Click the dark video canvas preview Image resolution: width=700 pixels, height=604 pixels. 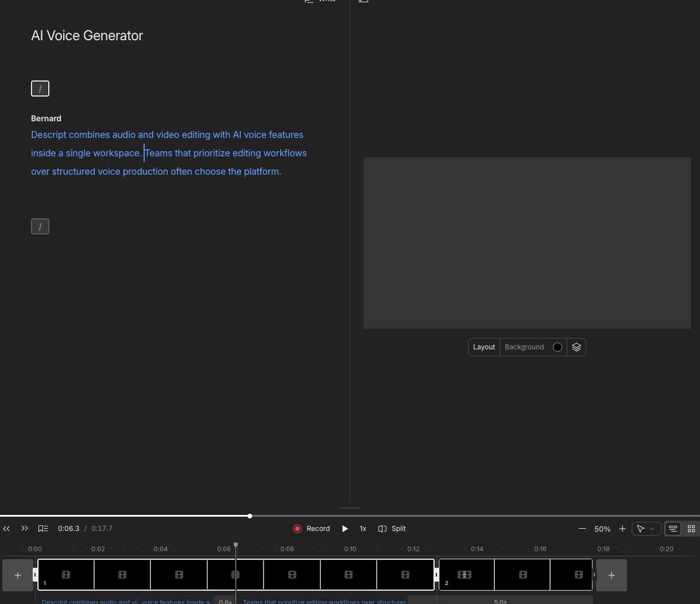click(x=527, y=243)
